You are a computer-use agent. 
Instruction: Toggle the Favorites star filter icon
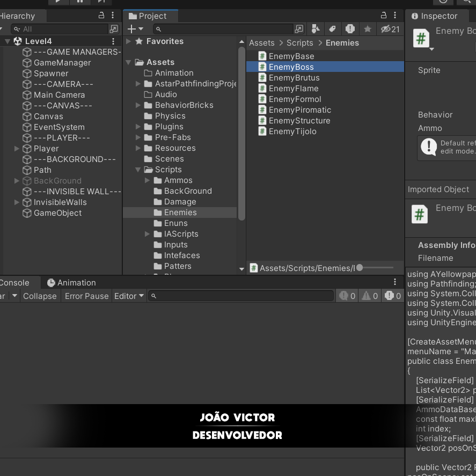pos(367,29)
